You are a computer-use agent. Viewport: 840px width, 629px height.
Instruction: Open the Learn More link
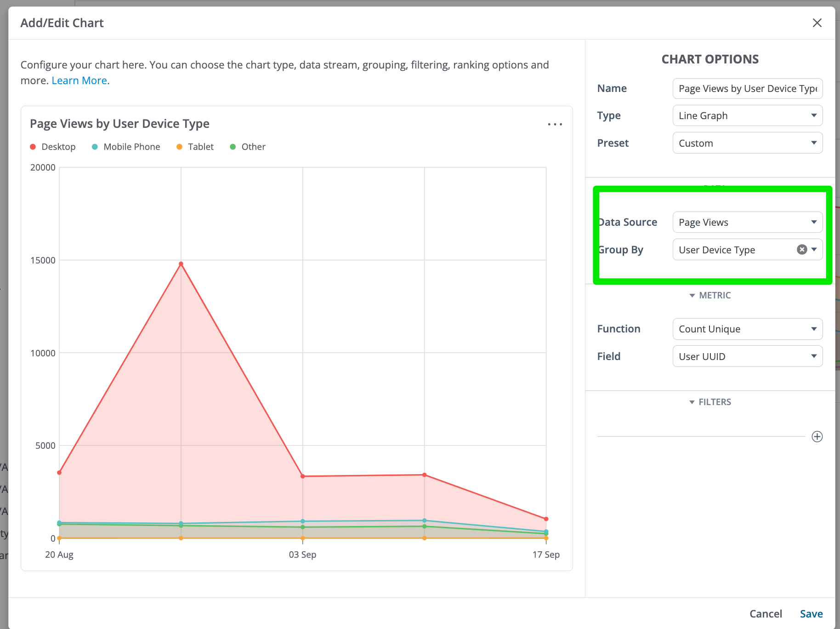[x=79, y=81]
